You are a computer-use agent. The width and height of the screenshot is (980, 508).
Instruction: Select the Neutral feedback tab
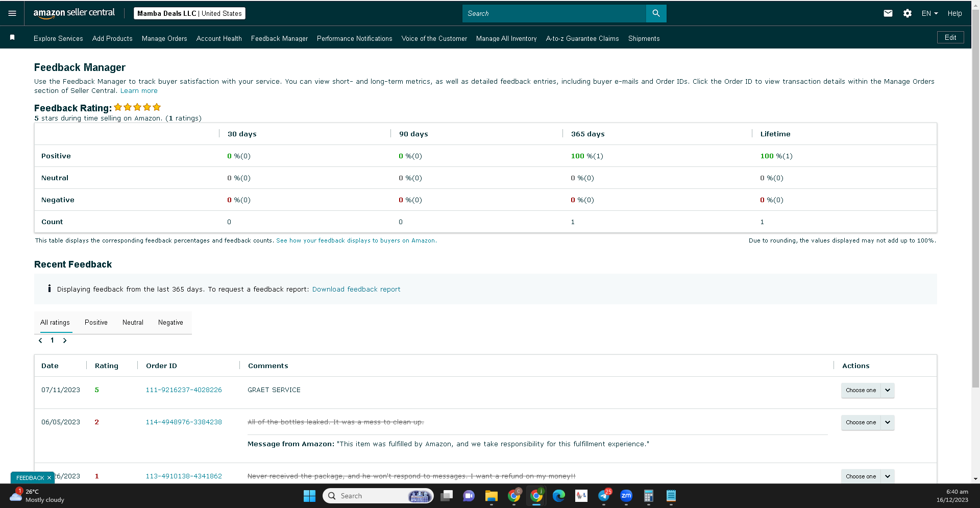click(x=133, y=323)
